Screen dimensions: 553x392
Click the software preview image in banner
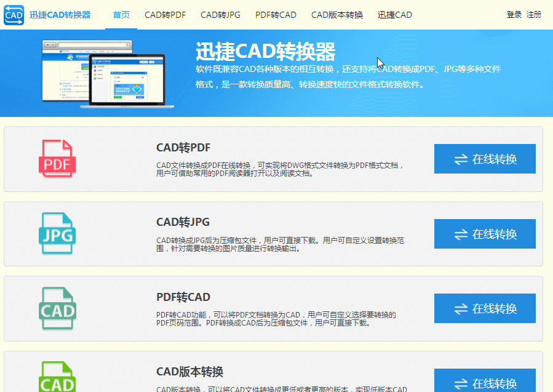pyautogui.click(x=108, y=74)
